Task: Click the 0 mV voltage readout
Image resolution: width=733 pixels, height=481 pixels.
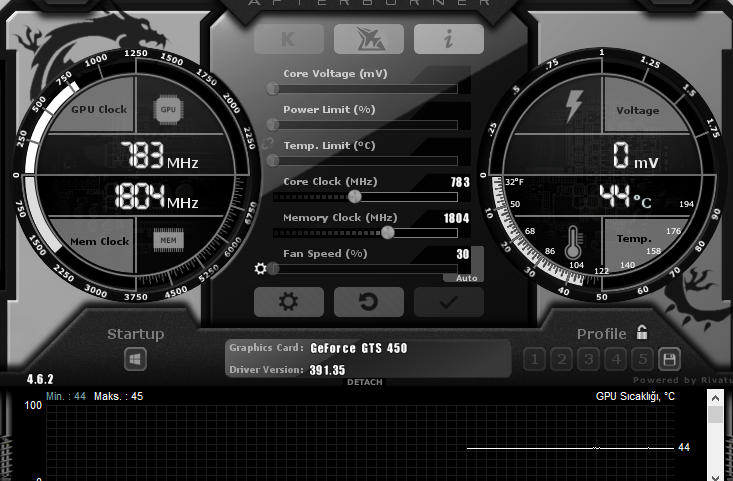Action: (636, 156)
